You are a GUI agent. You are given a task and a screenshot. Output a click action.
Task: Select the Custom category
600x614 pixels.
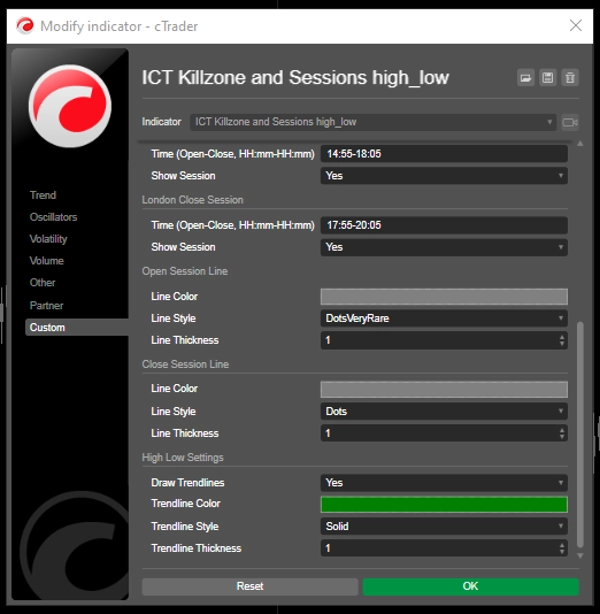pyautogui.click(x=77, y=327)
